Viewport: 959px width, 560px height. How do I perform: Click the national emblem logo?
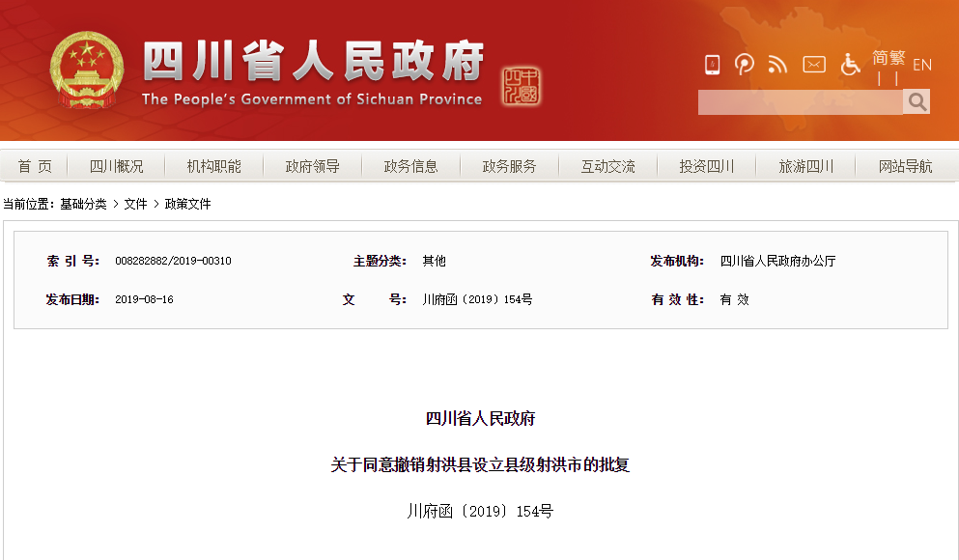87,70
